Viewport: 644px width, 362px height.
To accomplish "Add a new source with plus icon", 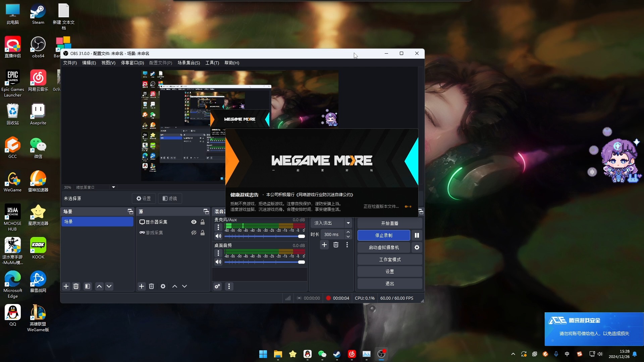I will coord(142,286).
